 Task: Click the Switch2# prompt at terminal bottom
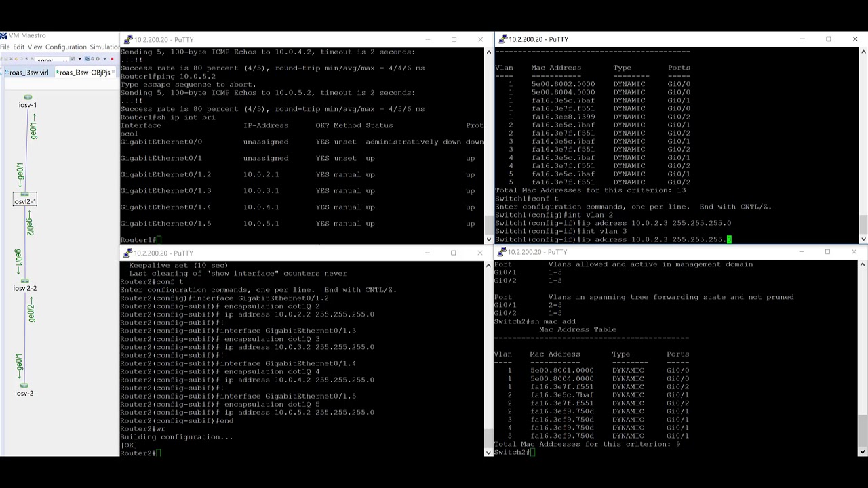512,452
